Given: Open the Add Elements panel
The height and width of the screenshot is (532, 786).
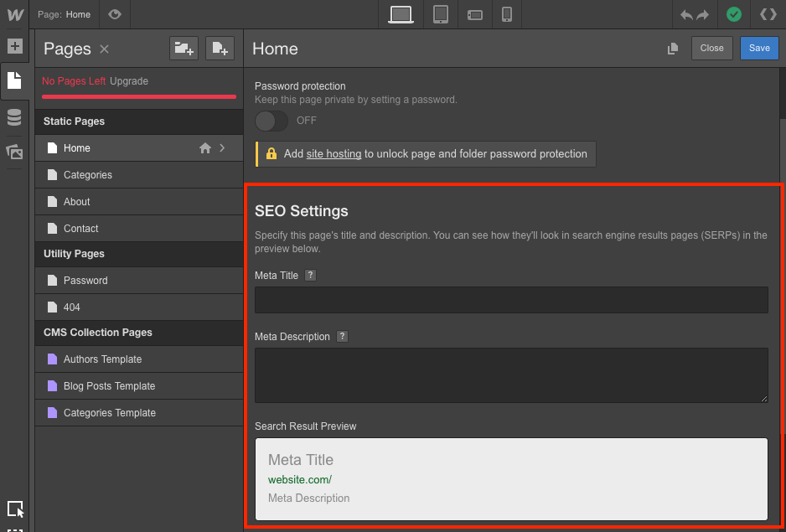Looking at the screenshot, I should coord(14,46).
